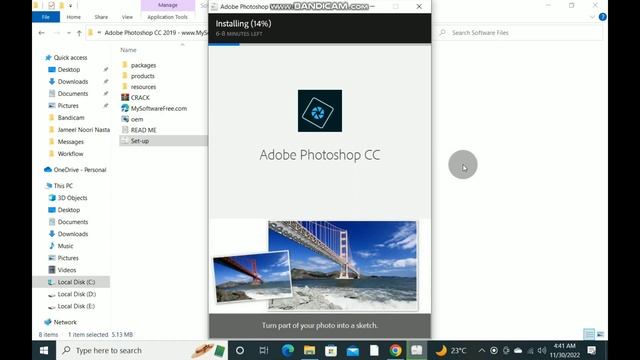Click the Adobe installer taskbar icon

pos(416,350)
